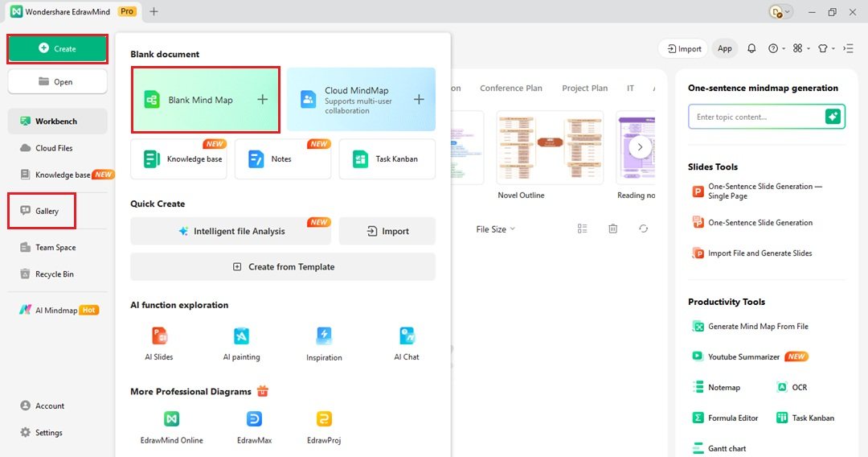Open Account page
Viewport: 868px width, 457px height.
[x=43, y=406]
